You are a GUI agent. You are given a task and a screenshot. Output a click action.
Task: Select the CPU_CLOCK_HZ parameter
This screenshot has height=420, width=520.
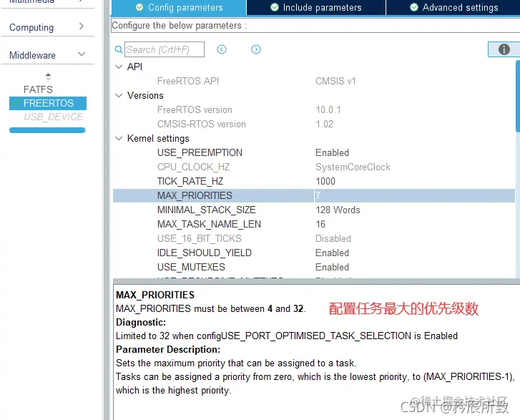coord(193,167)
